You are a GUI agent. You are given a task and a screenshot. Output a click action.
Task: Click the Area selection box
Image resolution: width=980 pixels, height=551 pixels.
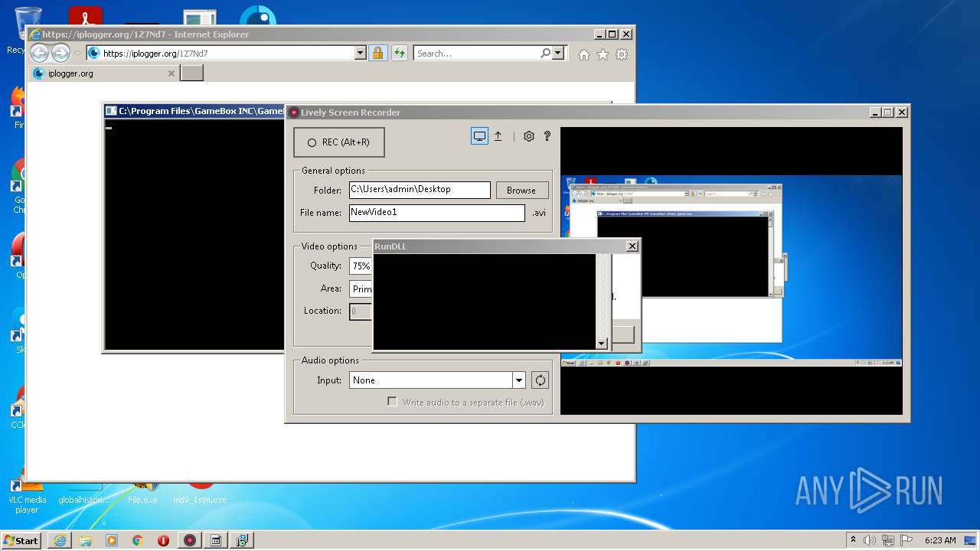[361, 289]
